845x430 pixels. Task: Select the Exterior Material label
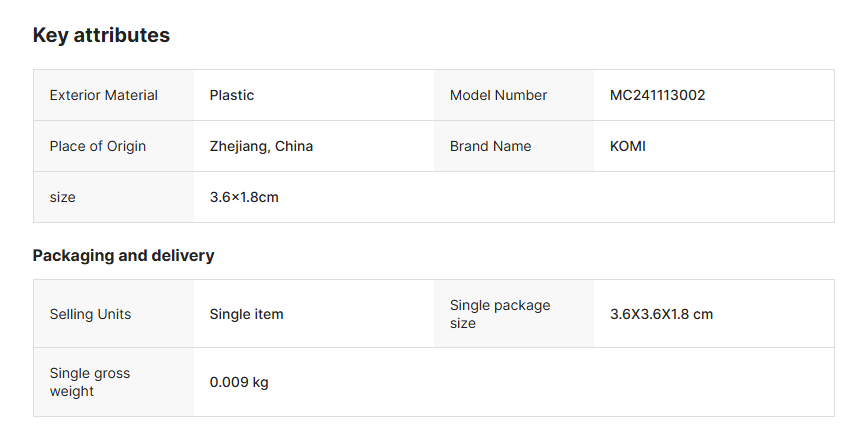104,95
